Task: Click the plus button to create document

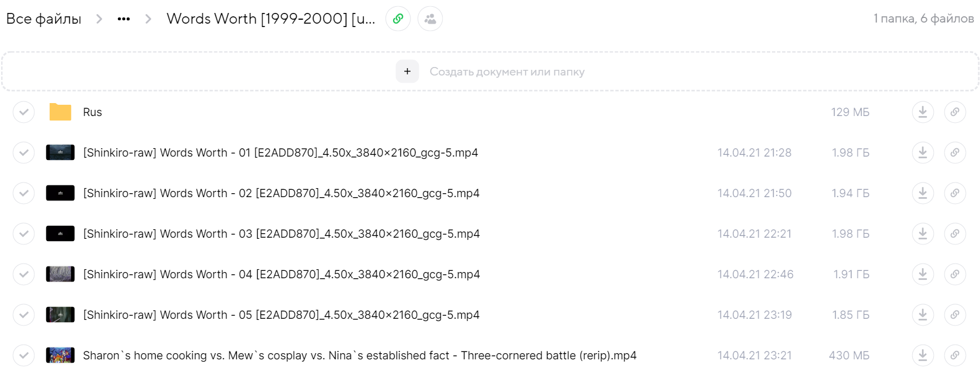Action: (407, 72)
